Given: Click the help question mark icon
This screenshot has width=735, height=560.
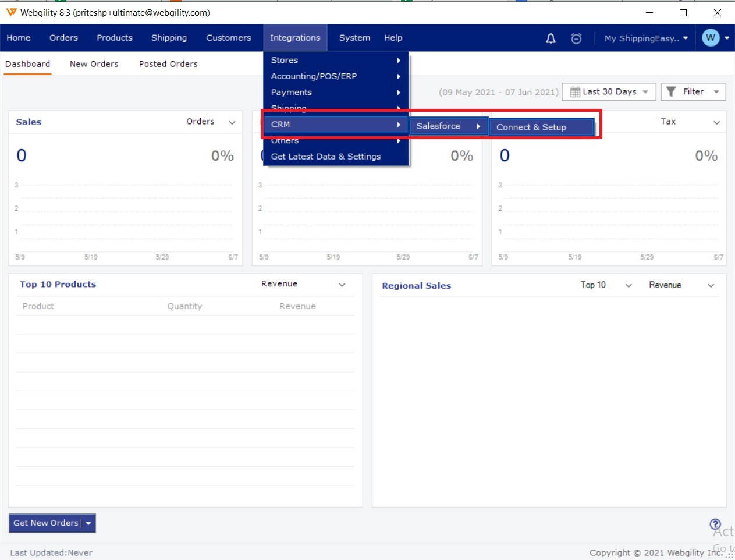Looking at the screenshot, I should click(x=715, y=524).
